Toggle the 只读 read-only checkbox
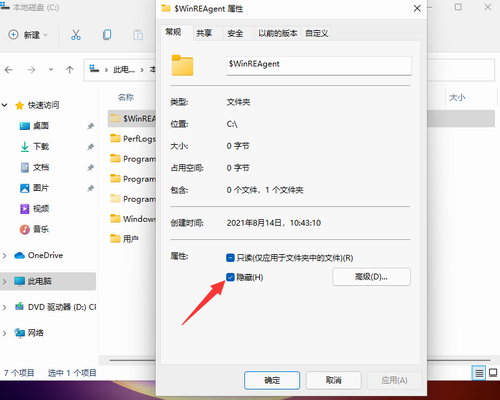500x400 pixels. point(230,258)
